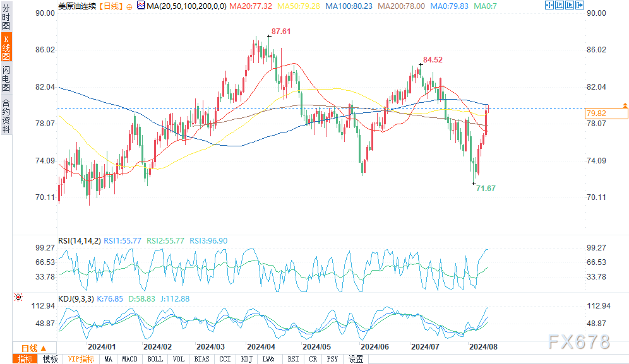Click the red sun icon beside KDJ panel
This screenshot has height=364, width=629.
18,297
